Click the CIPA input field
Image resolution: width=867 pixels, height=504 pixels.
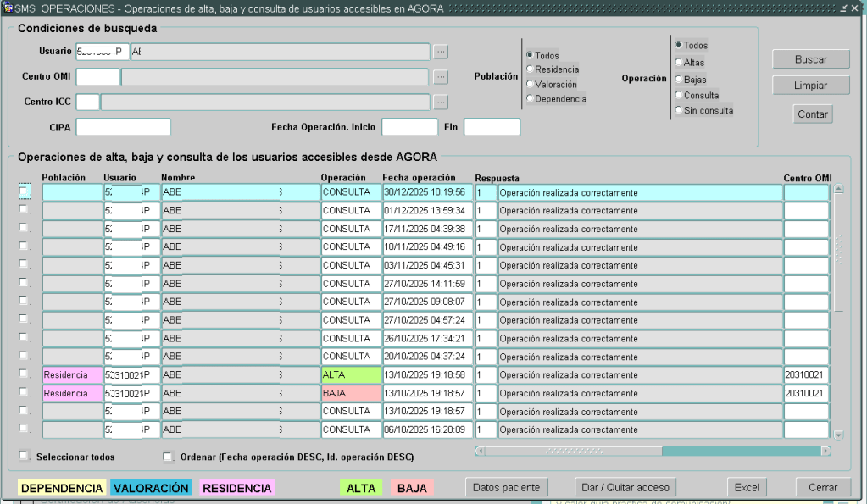pyautogui.click(x=123, y=127)
